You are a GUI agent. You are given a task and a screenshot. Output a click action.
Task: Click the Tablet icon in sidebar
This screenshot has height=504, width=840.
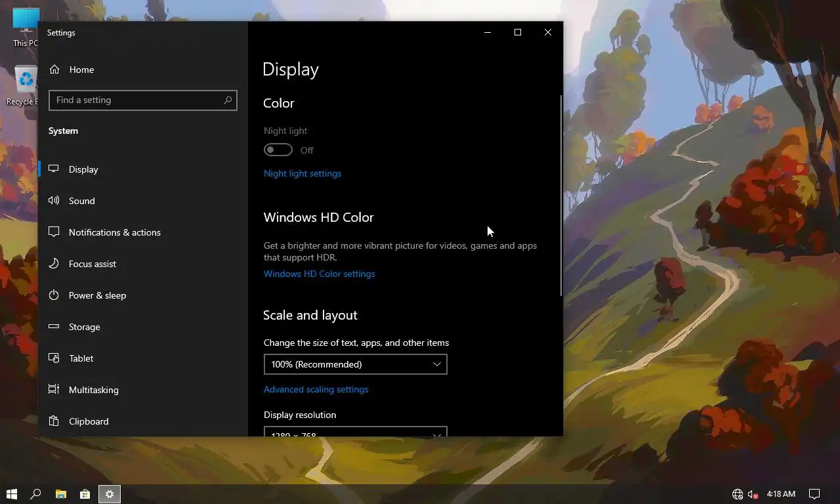[x=54, y=358]
